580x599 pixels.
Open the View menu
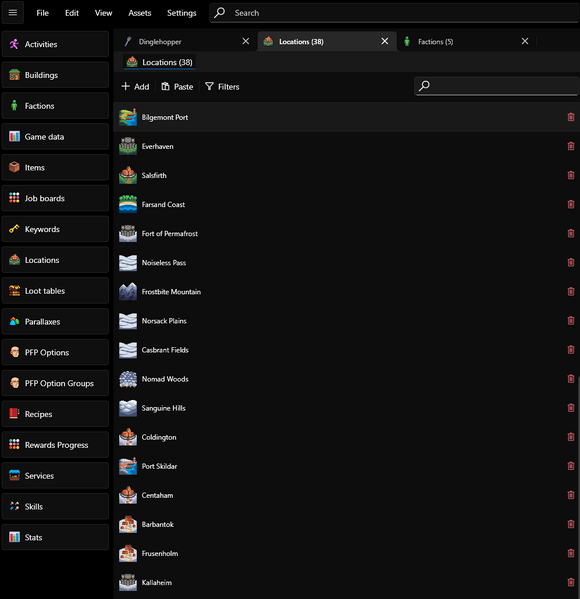(x=104, y=13)
